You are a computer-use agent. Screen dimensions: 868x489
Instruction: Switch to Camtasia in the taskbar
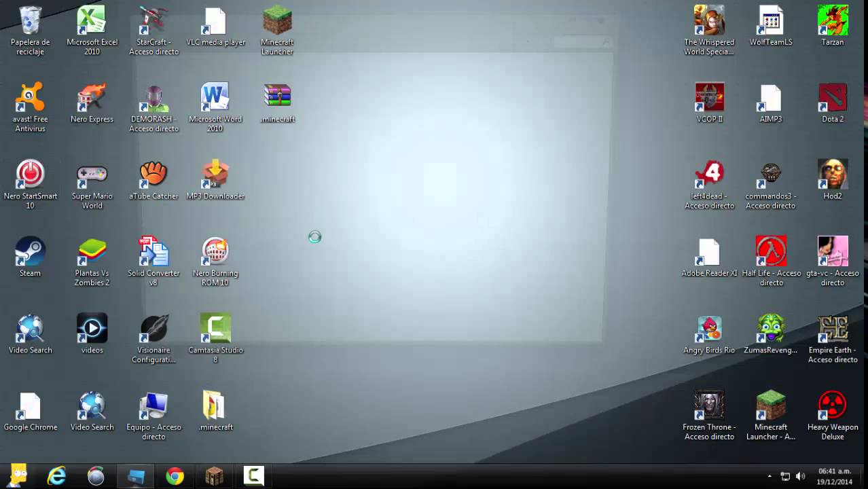click(253, 476)
